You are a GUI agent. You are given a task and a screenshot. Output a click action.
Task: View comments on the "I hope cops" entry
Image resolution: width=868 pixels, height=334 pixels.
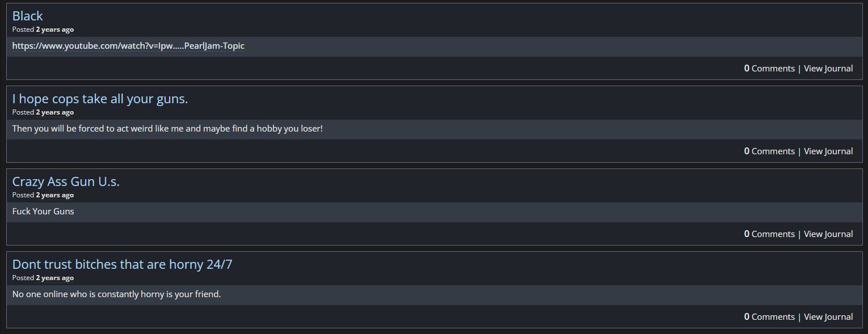pyautogui.click(x=769, y=151)
